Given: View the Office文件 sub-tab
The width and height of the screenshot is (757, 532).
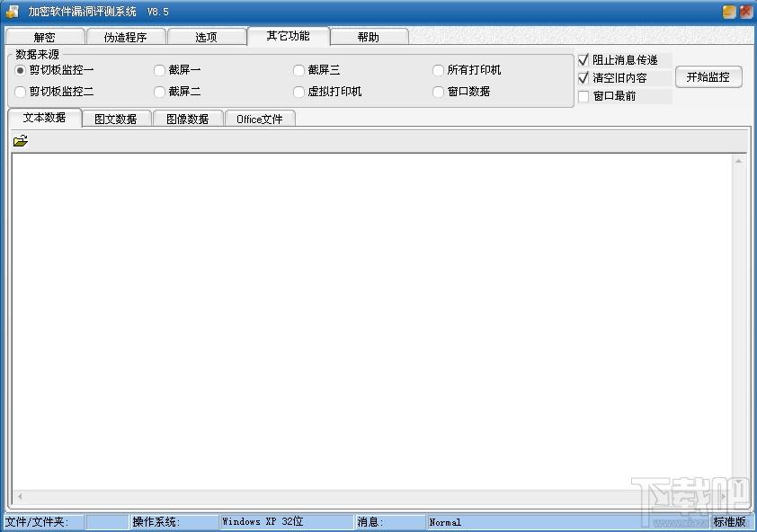Looking at the screenshot, I should pyautogui.click(x=260, y=119).
